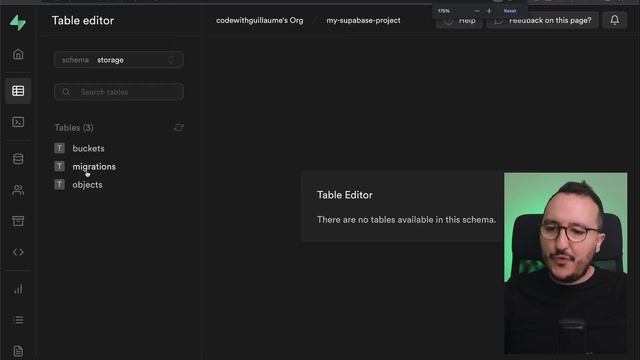Open the notifications bell

pyautogui.click(x=614, y=20)
